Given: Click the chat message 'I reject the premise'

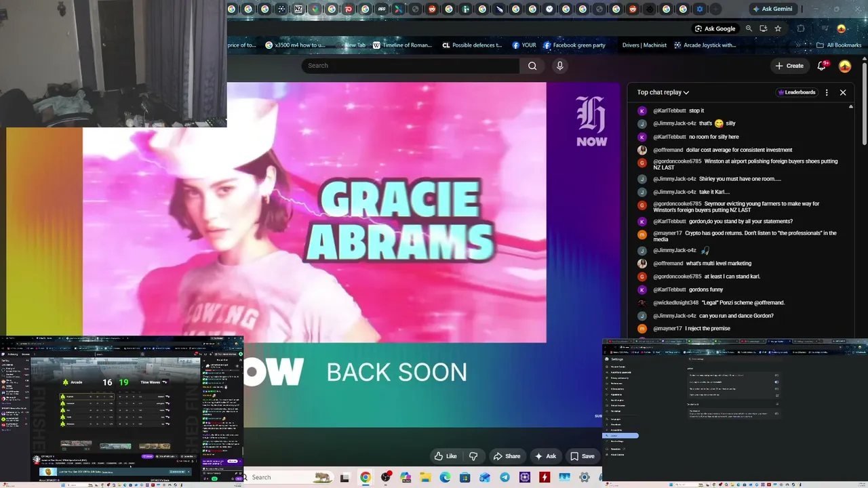Looking at the screenshot, I should (x=707, y=329).
